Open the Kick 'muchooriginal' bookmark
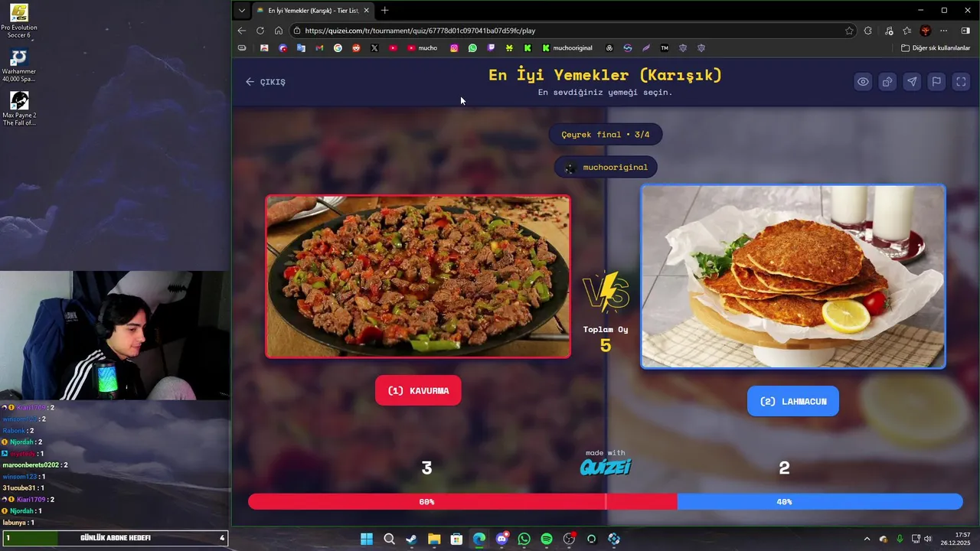The image size is (980, 551). click(567, 48)
